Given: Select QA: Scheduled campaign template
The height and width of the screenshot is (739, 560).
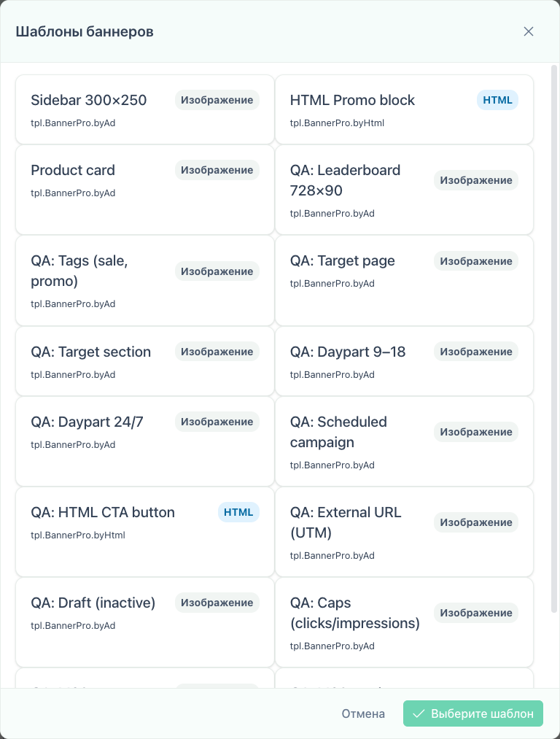Looking at the screenshot, I should pos(404,441).
